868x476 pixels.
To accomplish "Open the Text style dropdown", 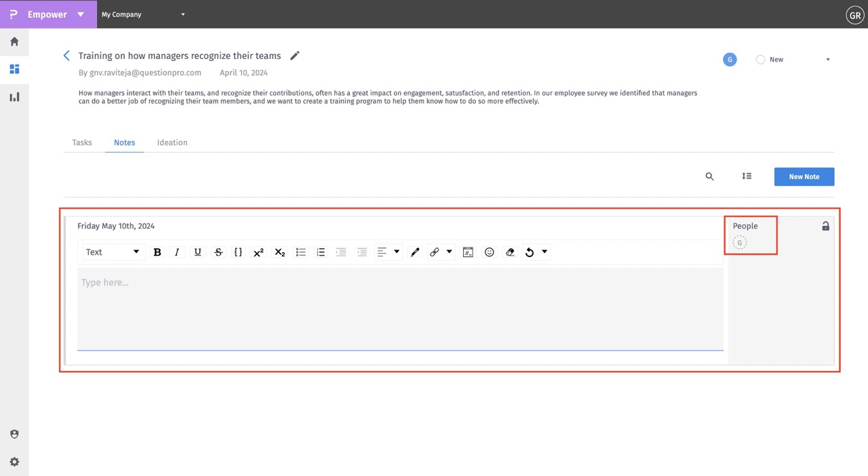I will (x=112, y=252).
